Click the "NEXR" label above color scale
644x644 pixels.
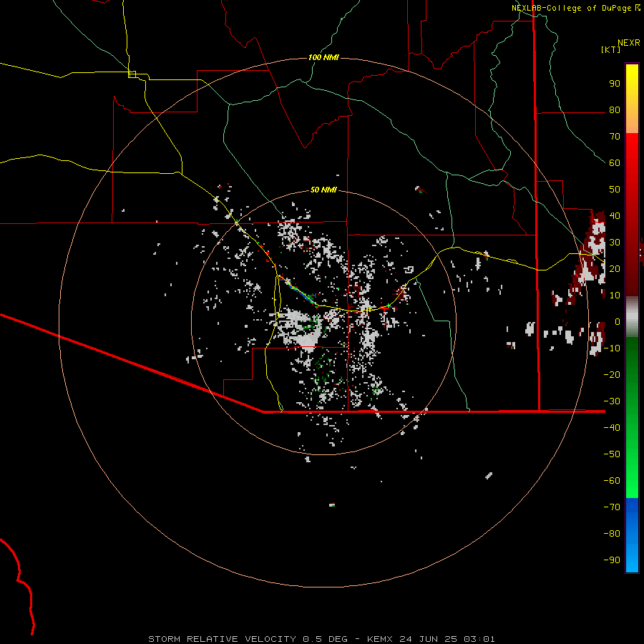[628, 43]
